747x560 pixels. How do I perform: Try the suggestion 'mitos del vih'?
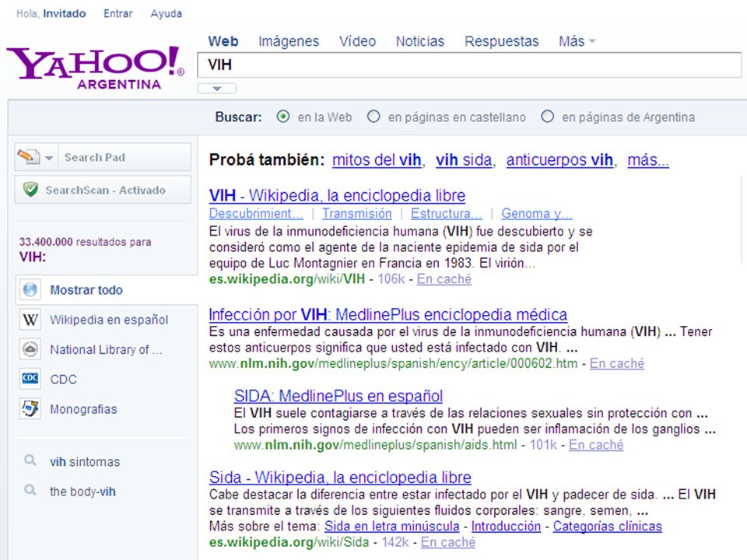[x=377, y=160]
